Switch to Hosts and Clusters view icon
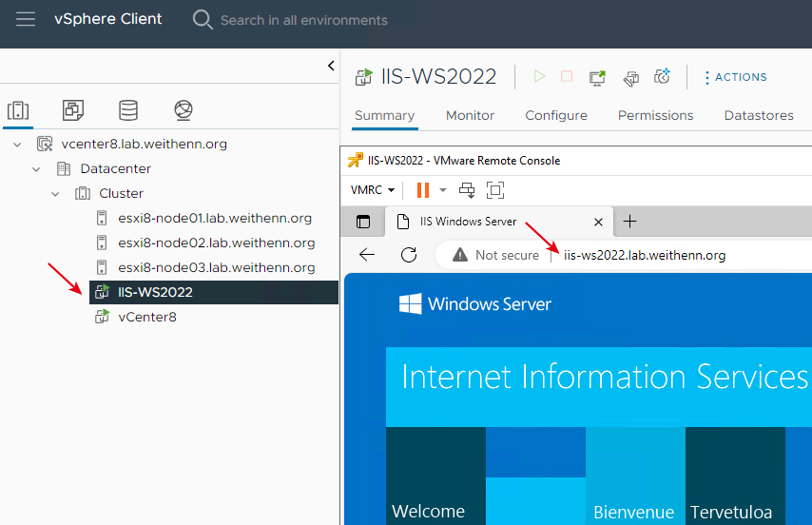The image size is (812, 525). click(18, 110)
